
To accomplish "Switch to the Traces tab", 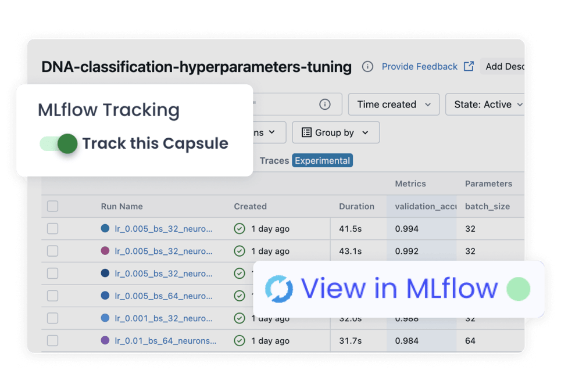I will pyautogui.click(x=274, y=161).
